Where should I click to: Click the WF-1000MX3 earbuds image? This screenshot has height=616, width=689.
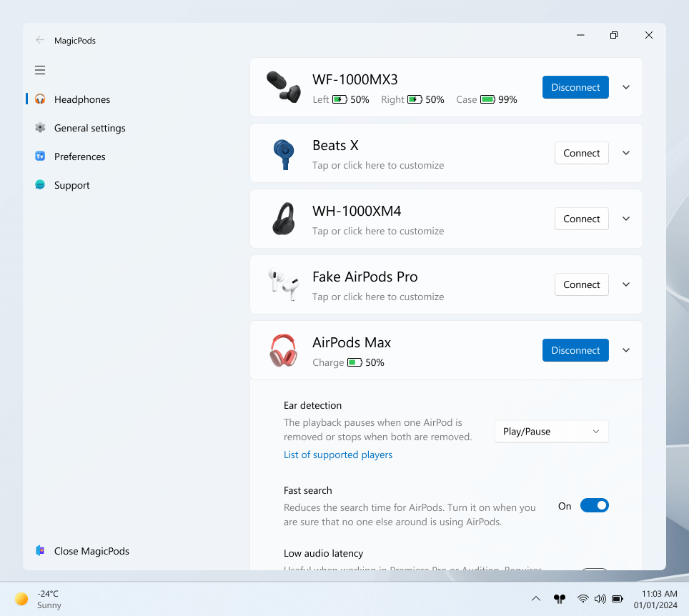283,87
